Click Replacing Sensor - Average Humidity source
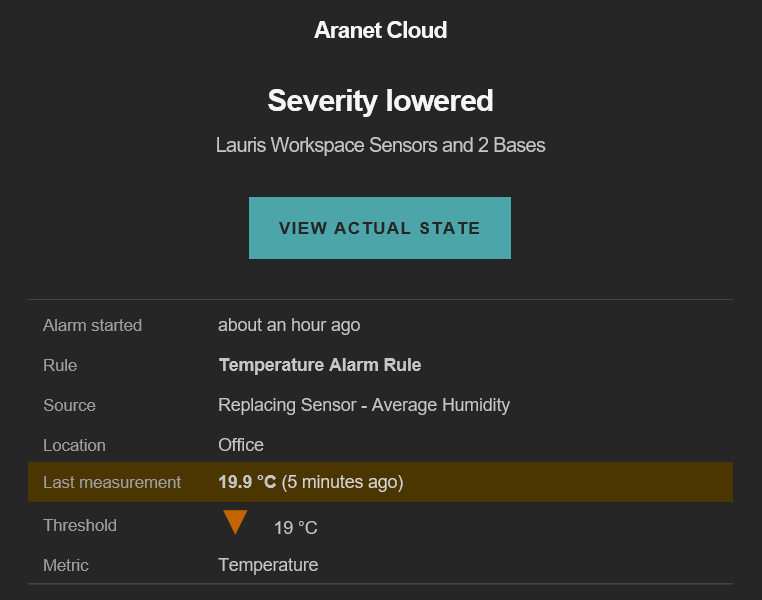762x600 pixels. coord(364,405)
